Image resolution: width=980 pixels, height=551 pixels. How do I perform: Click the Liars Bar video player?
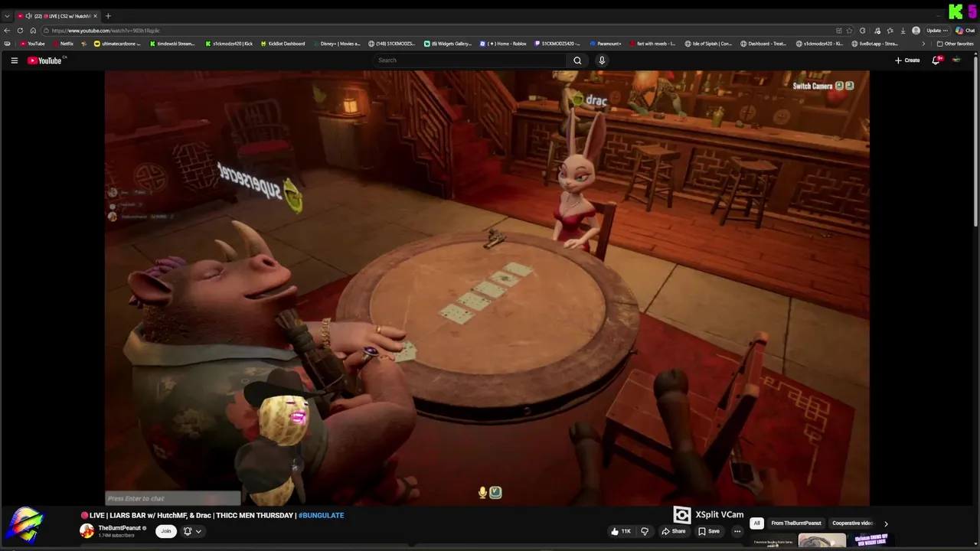(487, 289)
